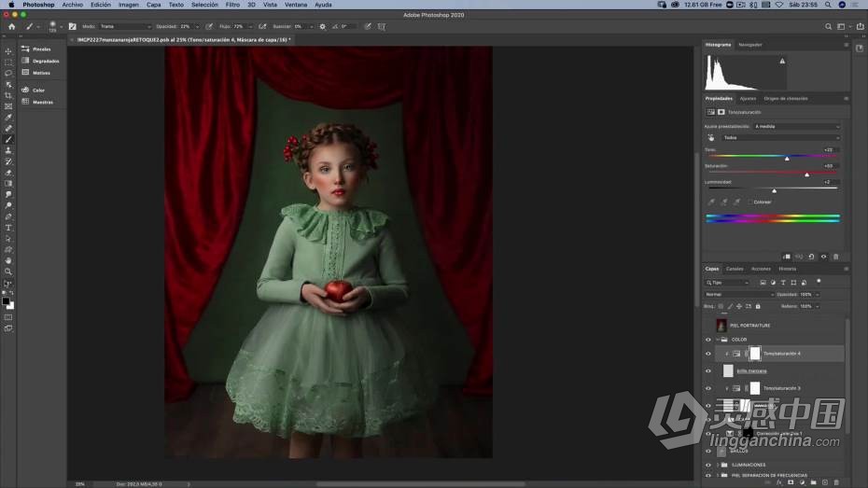Select the Move tool
868x488 pixels.
(x=8, y=51)
